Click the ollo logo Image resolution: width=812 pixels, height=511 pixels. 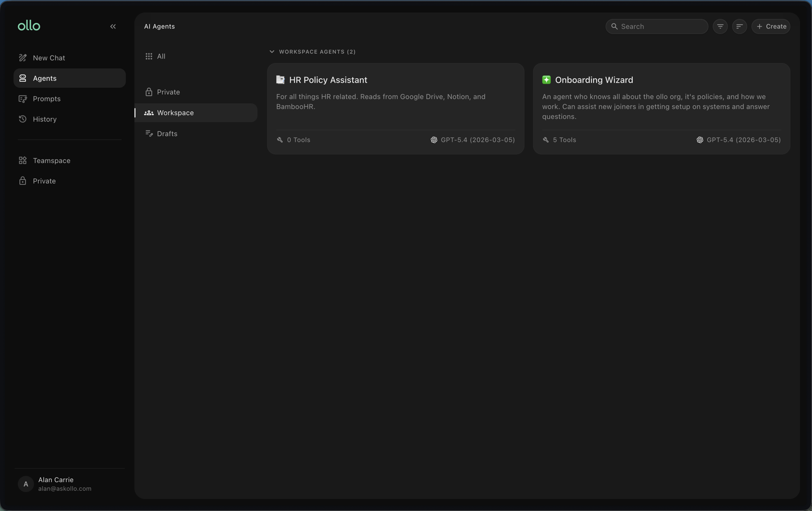pos(29,26)
